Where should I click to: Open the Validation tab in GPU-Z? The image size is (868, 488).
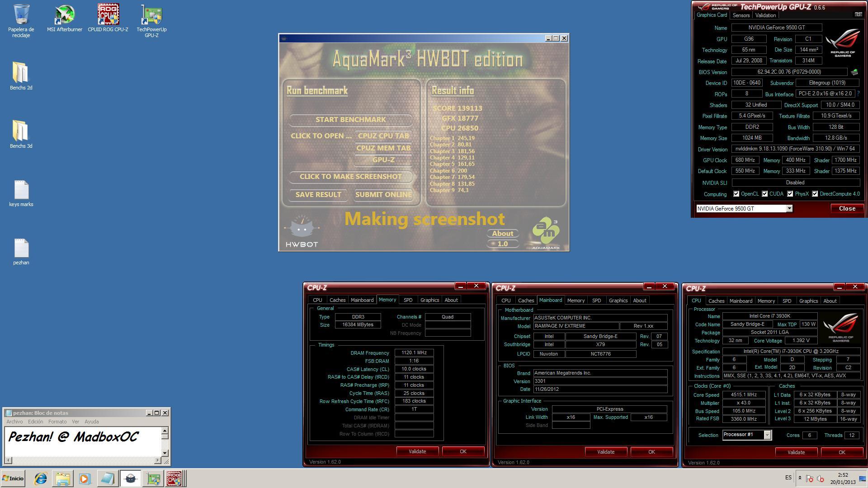(x=765, y=15)
